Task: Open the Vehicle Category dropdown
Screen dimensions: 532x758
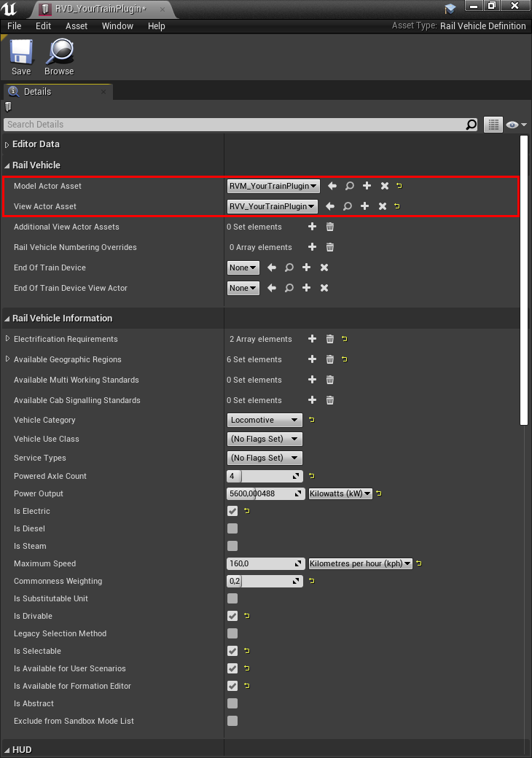Action: click(265, 420)
